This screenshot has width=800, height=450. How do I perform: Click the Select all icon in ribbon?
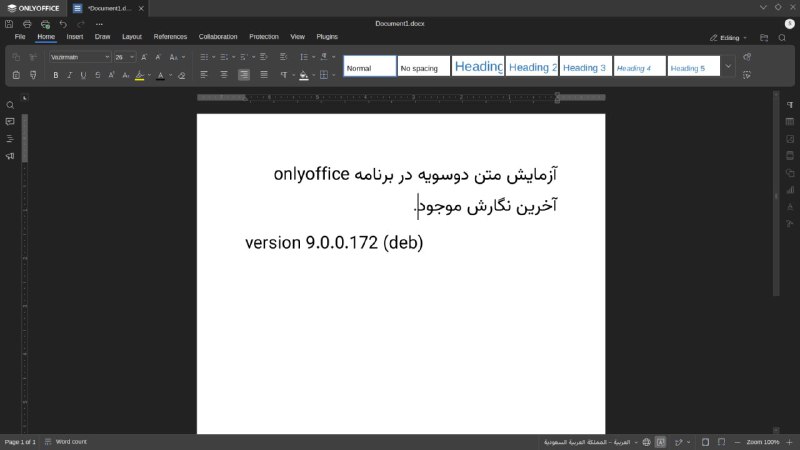747,75
